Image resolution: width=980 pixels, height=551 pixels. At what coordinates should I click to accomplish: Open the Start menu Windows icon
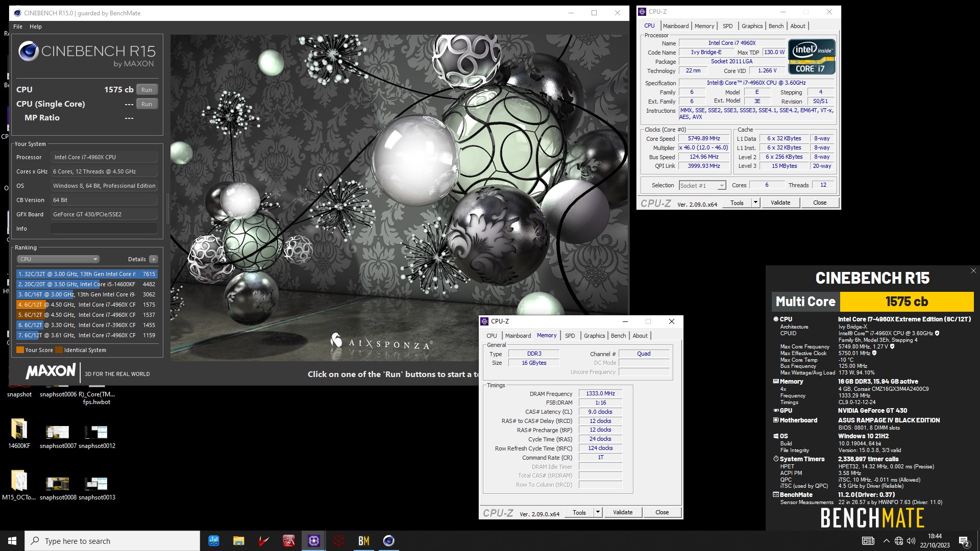[12, 541]
